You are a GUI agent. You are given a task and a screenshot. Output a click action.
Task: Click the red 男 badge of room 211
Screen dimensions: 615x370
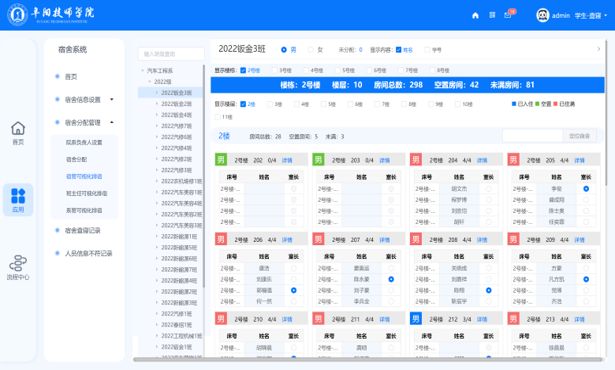[x=318, y=319]
